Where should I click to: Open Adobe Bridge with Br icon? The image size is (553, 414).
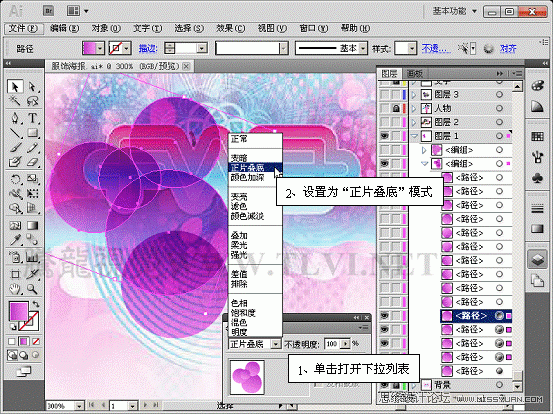pos(48,11)
